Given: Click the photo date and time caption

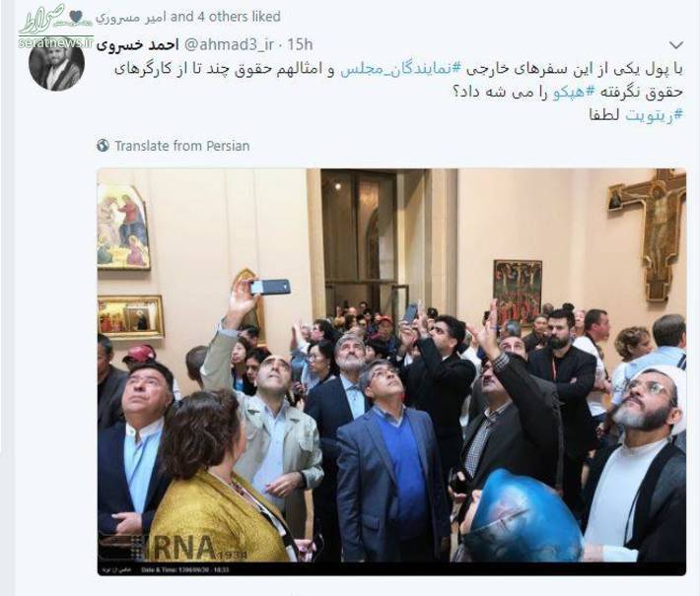Looking at the screenshot, I should (x=184, y=569).
